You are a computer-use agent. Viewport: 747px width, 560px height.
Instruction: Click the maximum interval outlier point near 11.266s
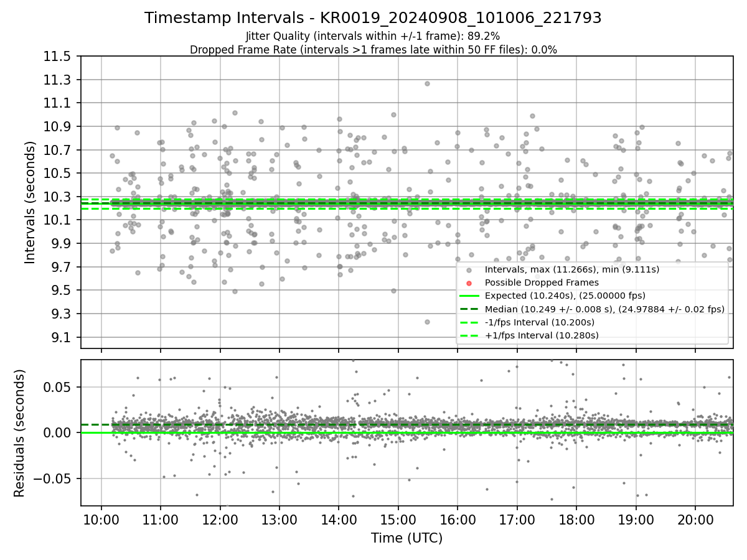[x=427, y=83]
